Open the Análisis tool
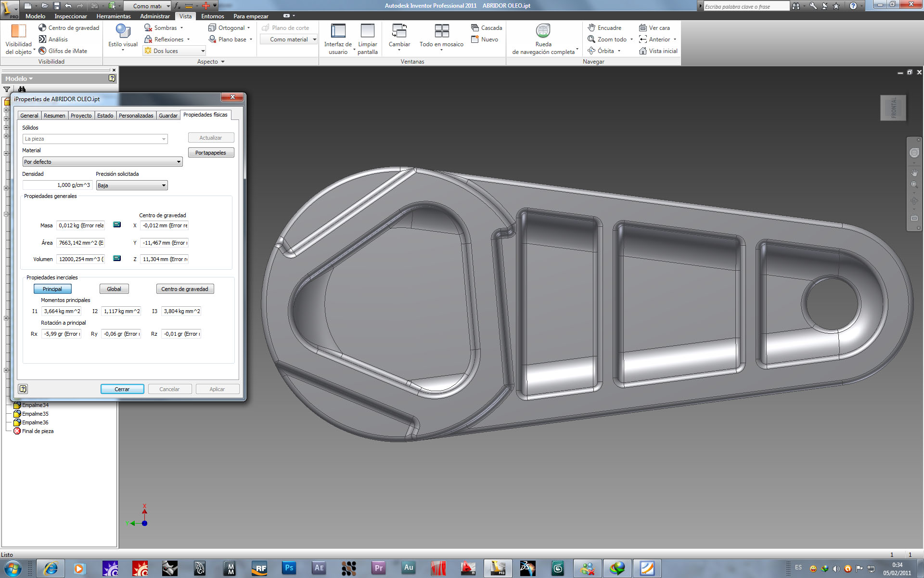924x578 pixels. [53, 39]
